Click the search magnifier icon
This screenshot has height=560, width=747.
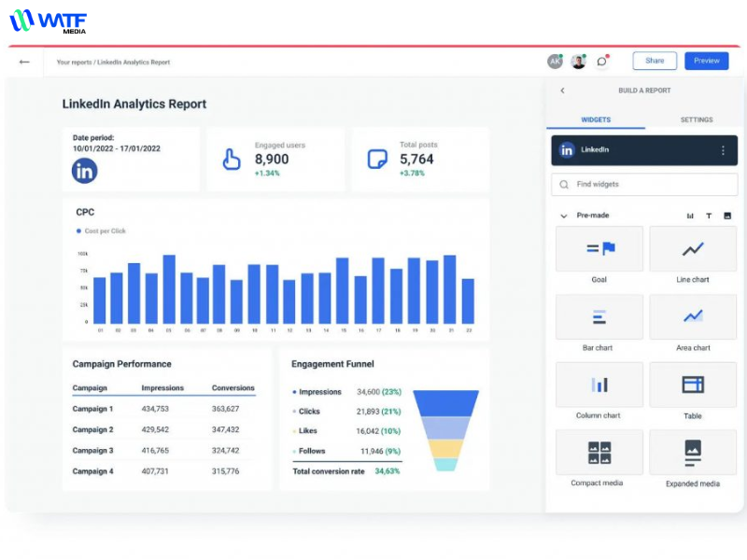click(564, 184)
